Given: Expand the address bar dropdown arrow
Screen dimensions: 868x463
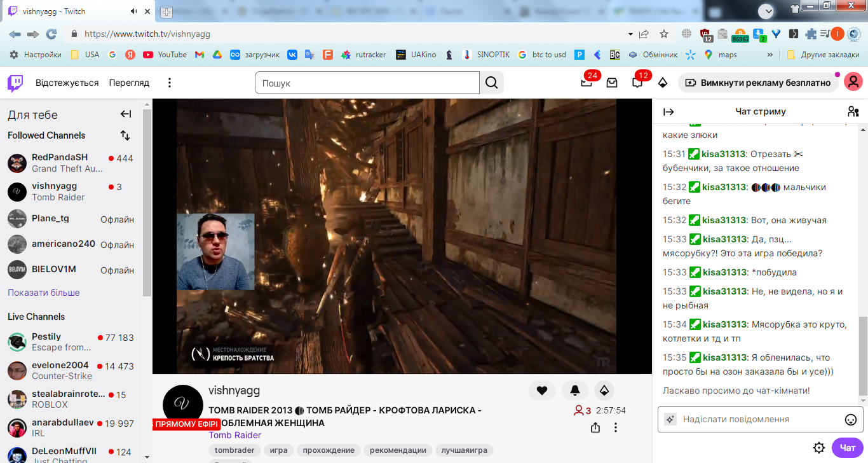Looking at the screenshot, I should tap(630, 34).
